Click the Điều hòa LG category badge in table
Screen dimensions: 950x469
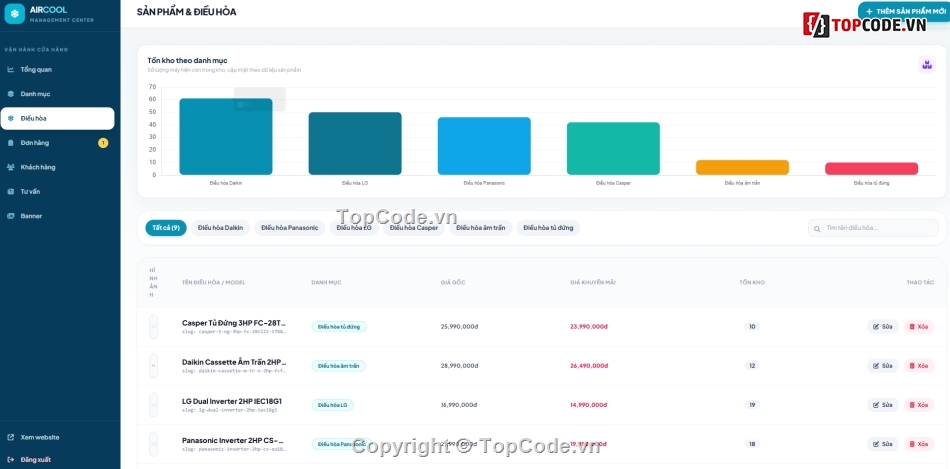click(x=333, y=405)
